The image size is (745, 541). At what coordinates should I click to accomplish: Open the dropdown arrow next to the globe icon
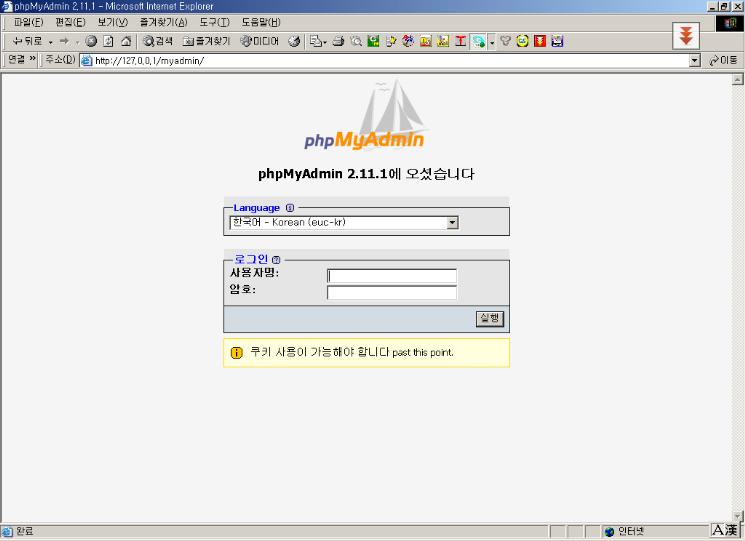coord(492,42)
